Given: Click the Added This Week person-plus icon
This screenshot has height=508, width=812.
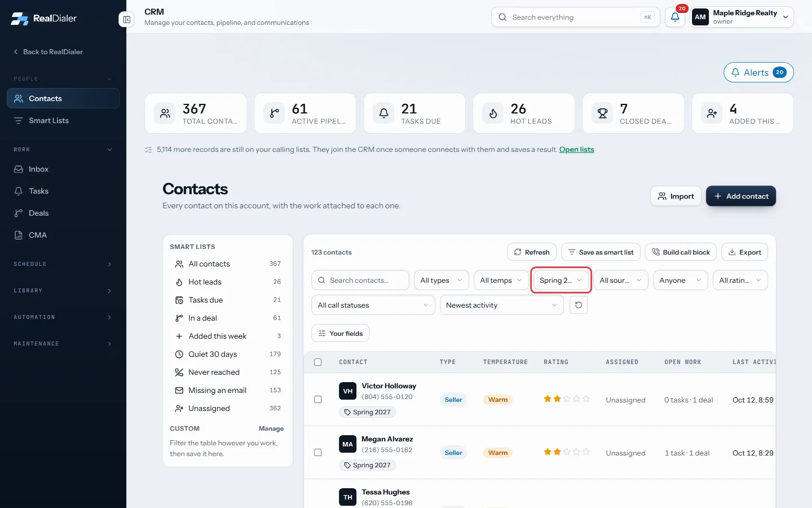Looking at the screenshot, I should point(712,113).
